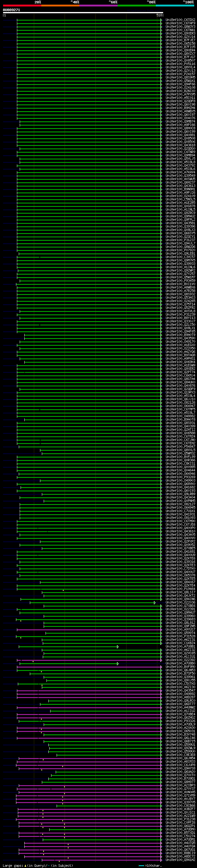Select hit UniRef100_A7PX95
Image resolution: width=197 pixels, height=868 pixels.
tap(180, 94)
